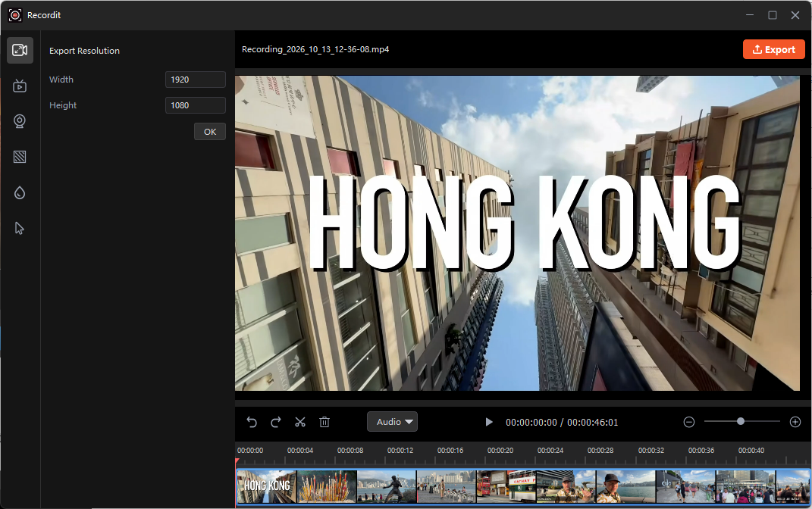Viewport: 812px width, 509px height.
Task: Click the Export button
Action: (773, 49)
